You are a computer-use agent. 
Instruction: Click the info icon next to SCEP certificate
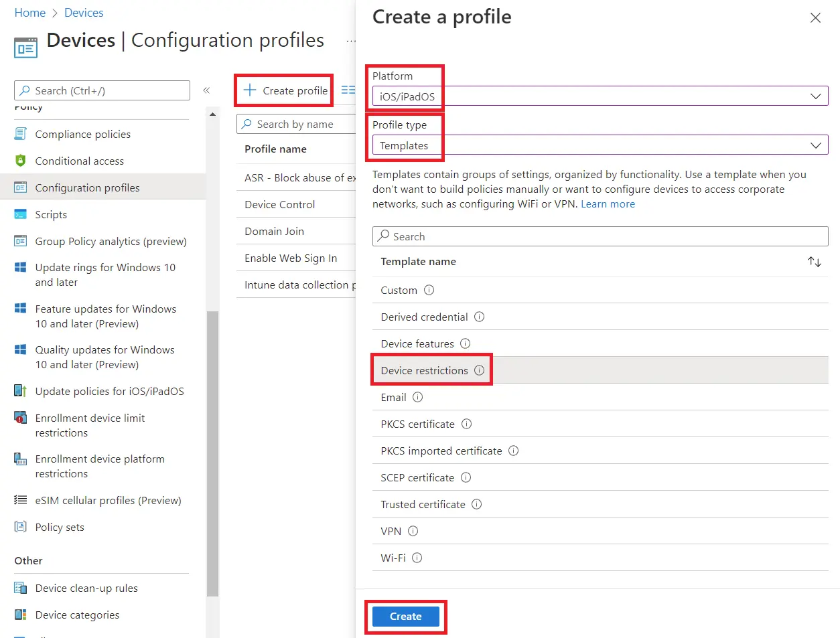[466, 477]
